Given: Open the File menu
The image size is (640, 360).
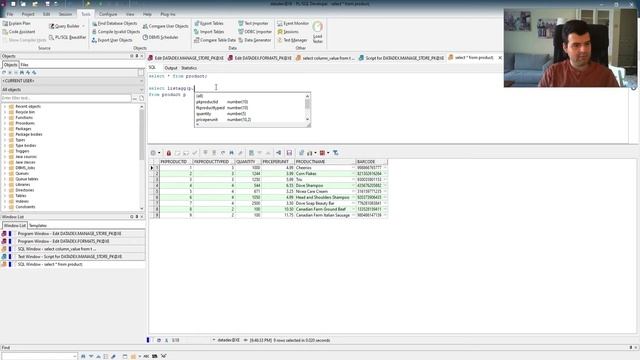Looking at the screenshot, I should tap(10, 14).
